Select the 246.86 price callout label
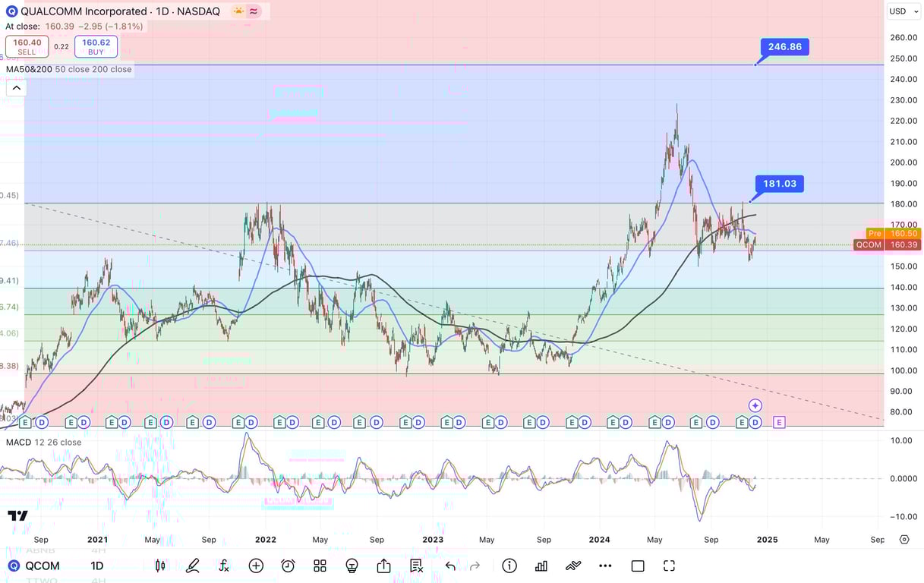Viewport: 924px width, 583px height. (785, 47)
